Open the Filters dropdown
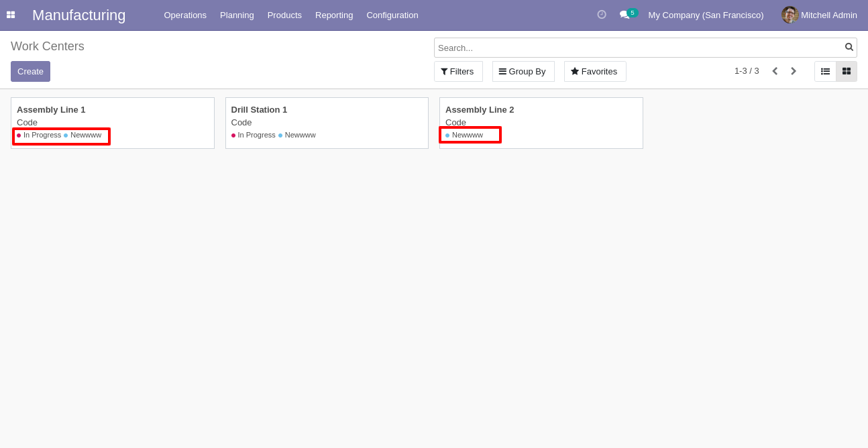 [x=458, y=71]
